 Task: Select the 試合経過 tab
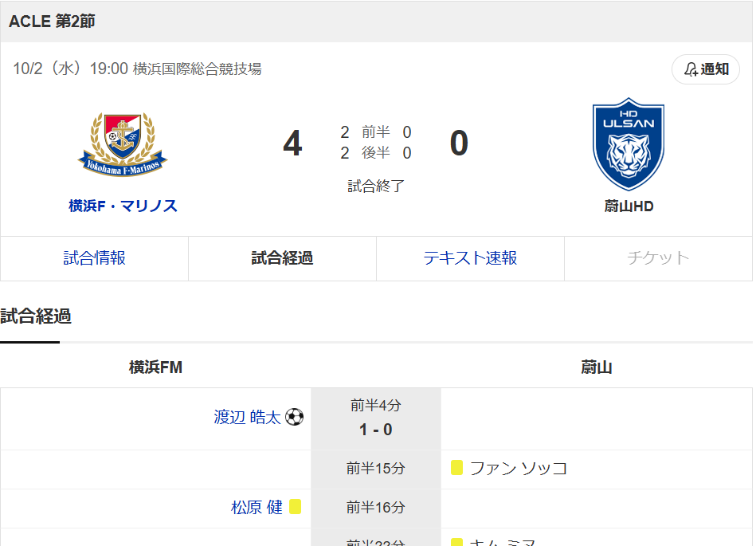(x=282, y=258)
